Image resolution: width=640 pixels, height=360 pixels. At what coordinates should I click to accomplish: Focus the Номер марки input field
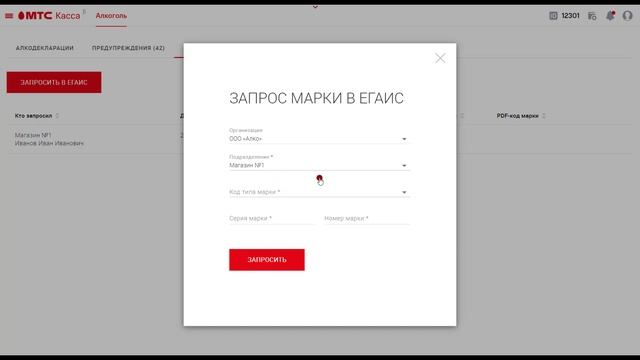point(367,218)
